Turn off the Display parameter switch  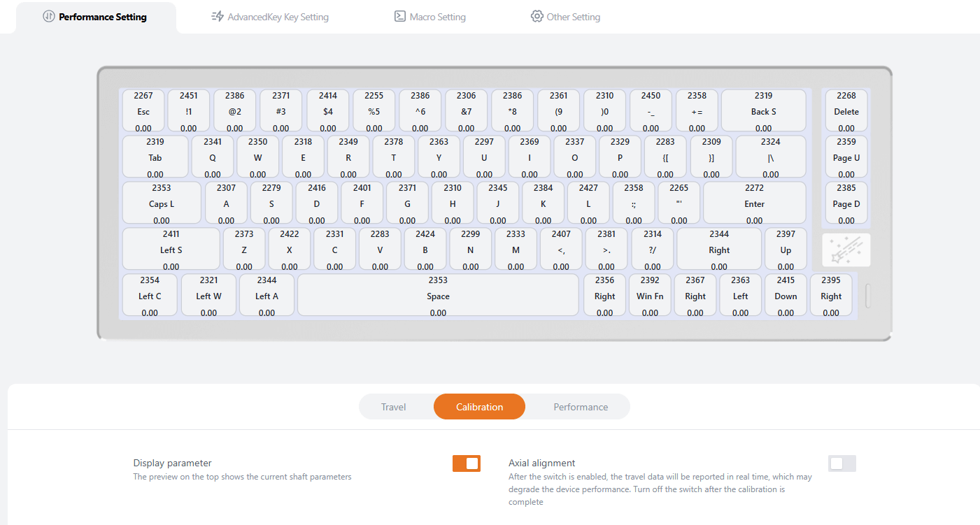point(467,463)
